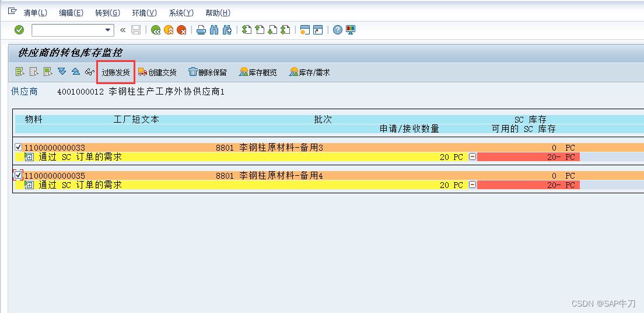Click the Select All list icon
The image size is (644, 313).
[x=20, y=72]
